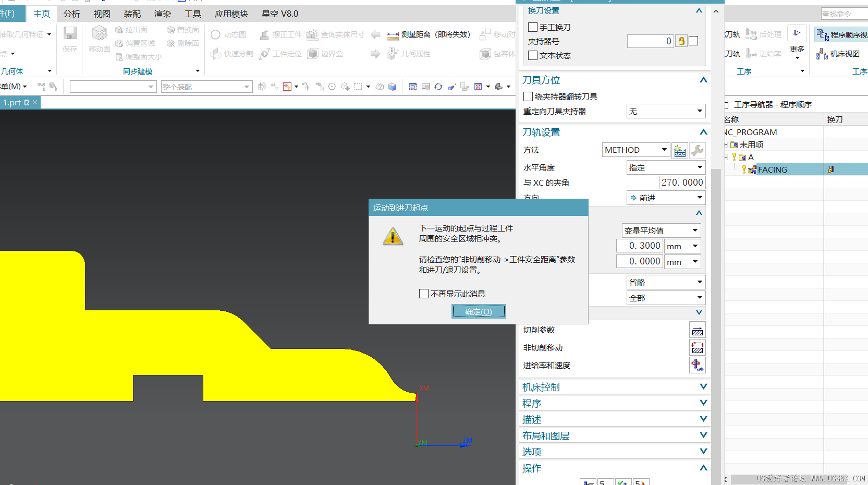This screenshot has width=868, height=485.
Task: Toggle Flip Tool Around Holder (绕夹持器翻转刀具) checkbox
Action: point(528,96)
